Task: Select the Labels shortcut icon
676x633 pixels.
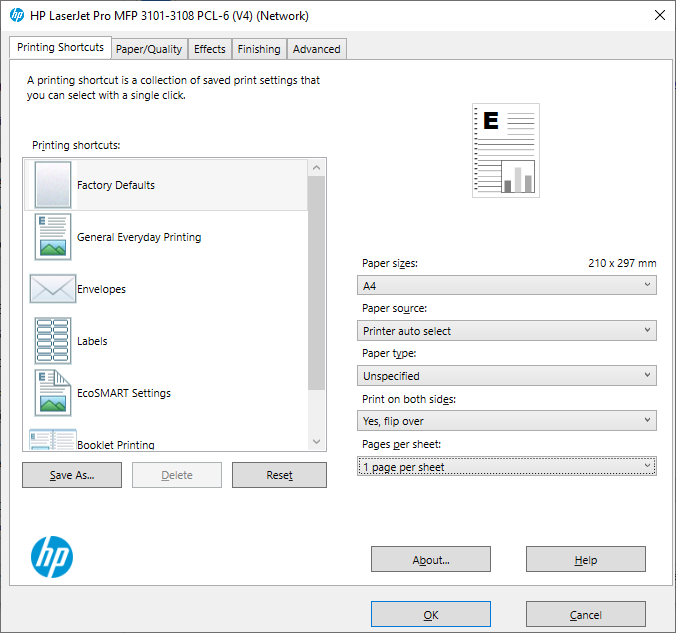Action: [x=53, y=341]
